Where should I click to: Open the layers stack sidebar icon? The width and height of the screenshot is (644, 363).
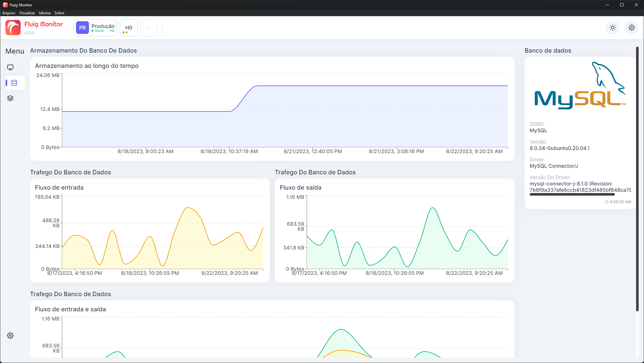(x=10, y=98)
